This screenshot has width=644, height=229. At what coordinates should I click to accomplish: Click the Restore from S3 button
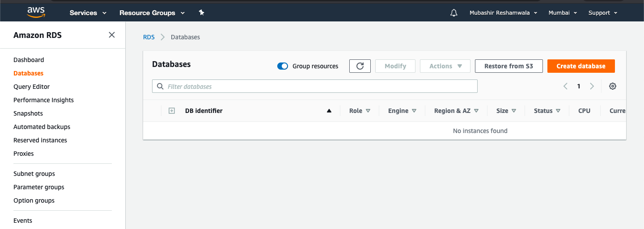click(x=509, y=66)
